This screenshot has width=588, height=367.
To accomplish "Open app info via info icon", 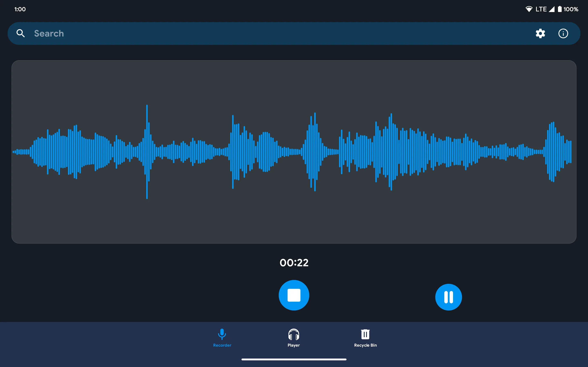I will (563, 33).
